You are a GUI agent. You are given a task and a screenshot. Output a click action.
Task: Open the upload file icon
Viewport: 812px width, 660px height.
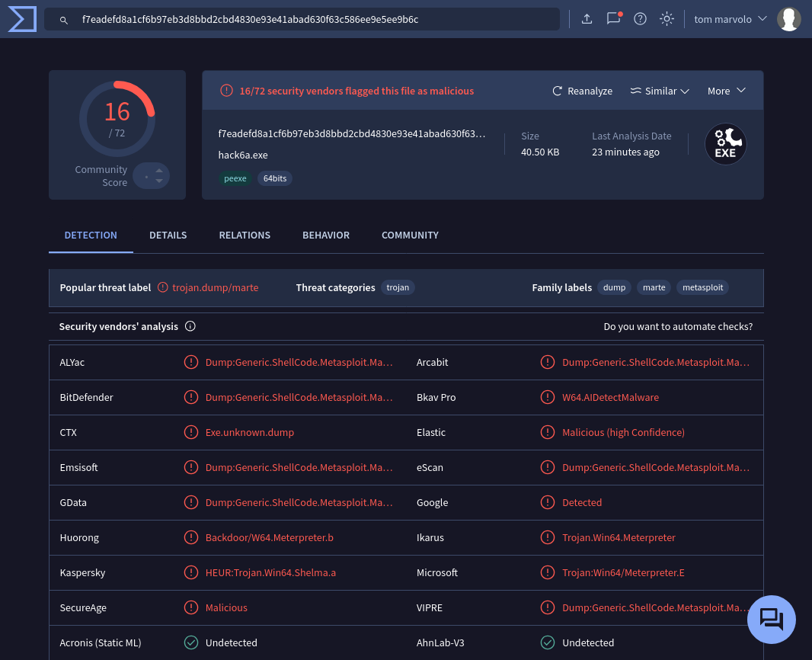(x=587, y=19)
